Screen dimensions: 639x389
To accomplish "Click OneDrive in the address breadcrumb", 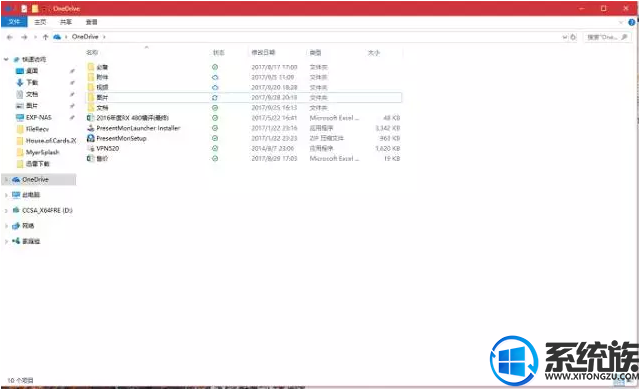I will coord(85,37).
